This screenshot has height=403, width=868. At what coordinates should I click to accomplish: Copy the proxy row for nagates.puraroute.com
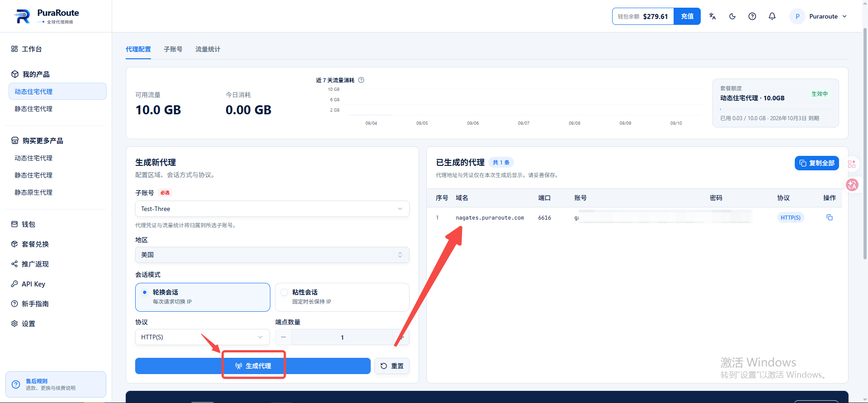point(830,217)
